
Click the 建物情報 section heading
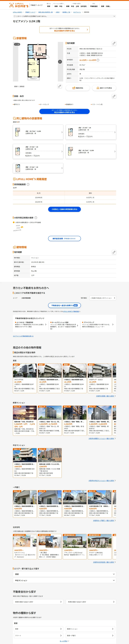20,247
